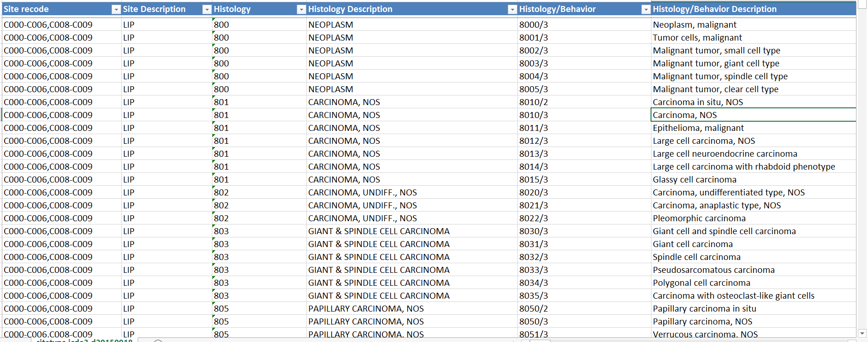Click cell 'Malignant tumor, small cell type'
This screenshot has width=868, height=342.
[753, 50]
